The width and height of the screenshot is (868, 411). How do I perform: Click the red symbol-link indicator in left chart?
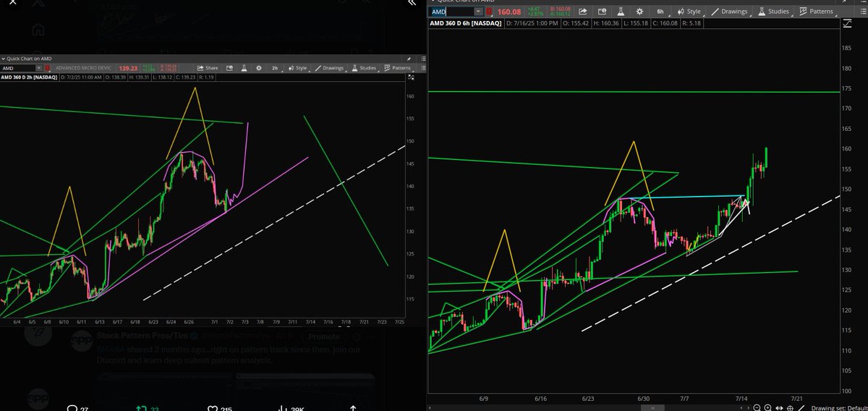pyautogui.click(x=47, y=68)
